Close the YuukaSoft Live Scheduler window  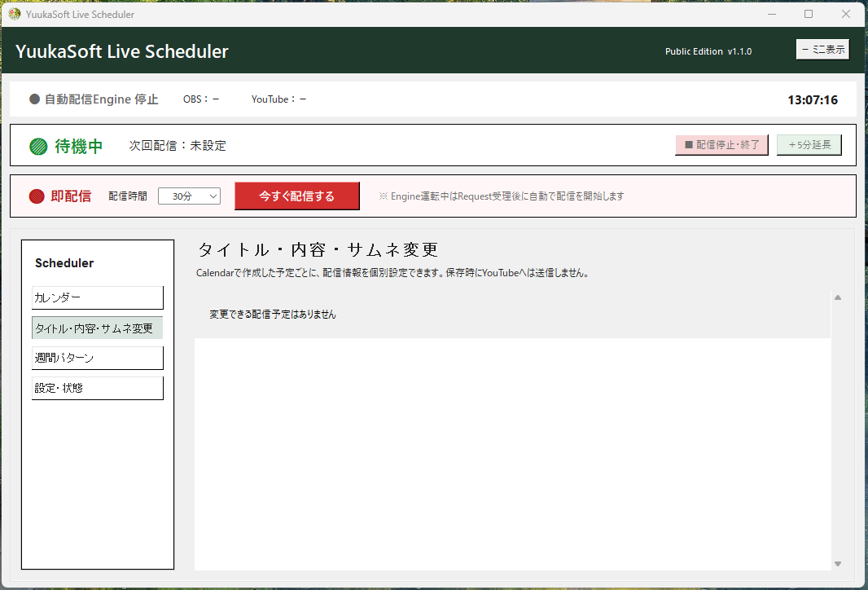(x=846, y=14)
